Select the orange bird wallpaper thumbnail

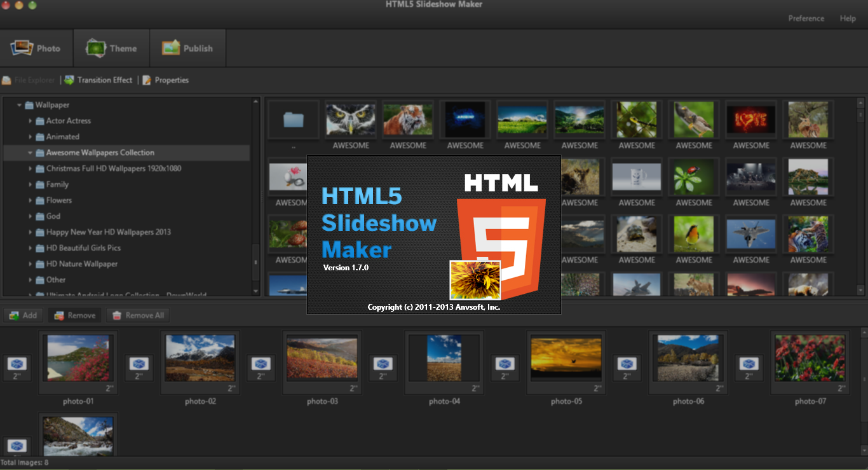coord(694,234)
